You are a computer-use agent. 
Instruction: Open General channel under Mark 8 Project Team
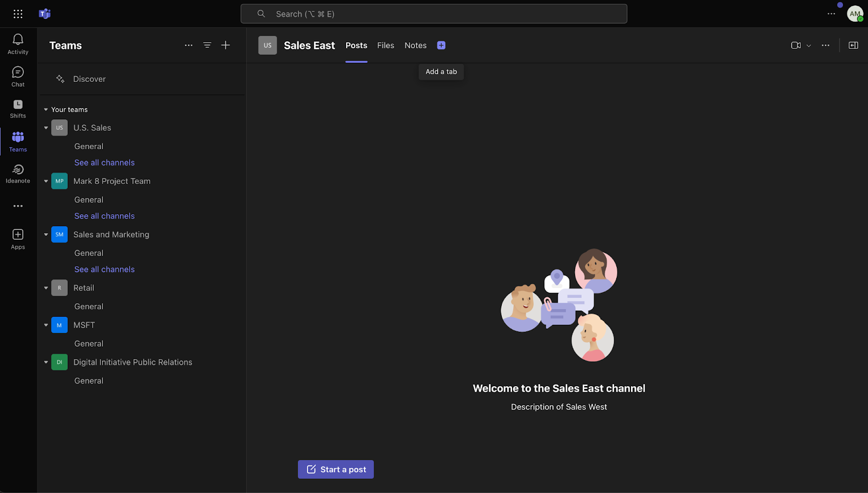(89, 200)
